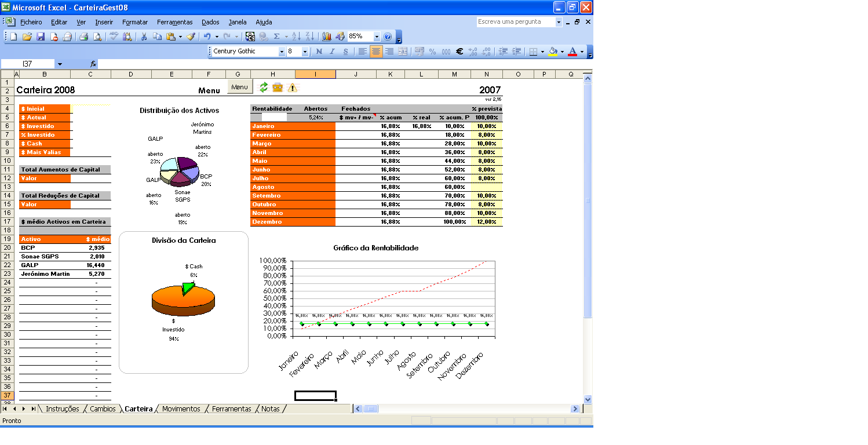Toggle italic formatting I button

332,52
